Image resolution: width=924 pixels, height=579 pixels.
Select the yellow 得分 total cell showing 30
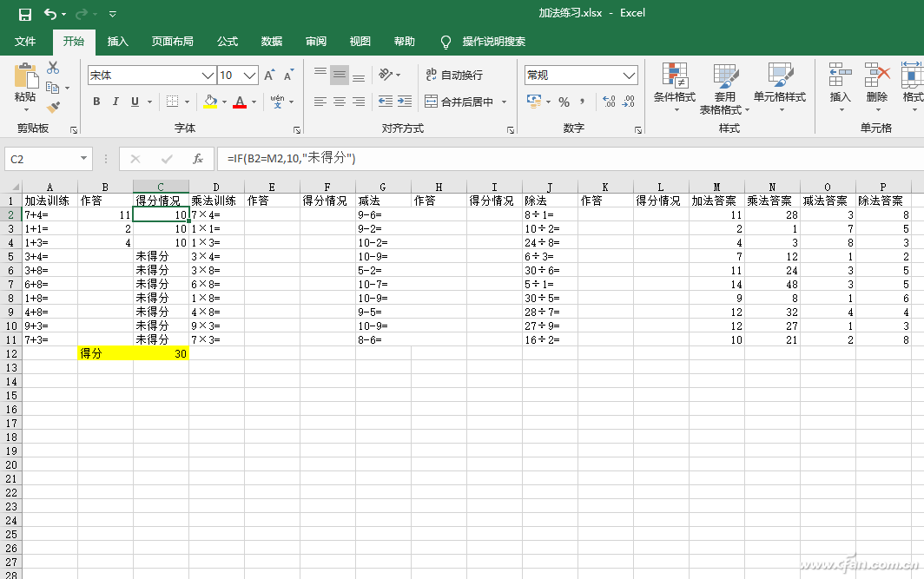[x=161, y=353]
